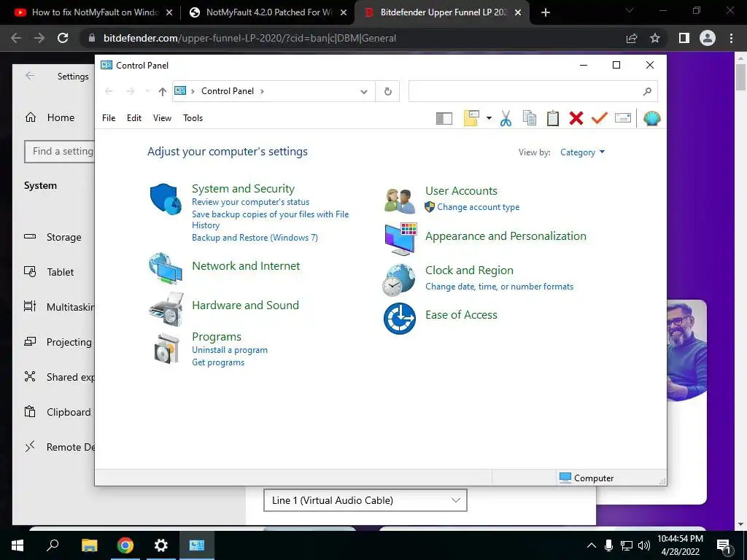
Task: Open the View by Category dropdown
Action: (x=582, y=152)
